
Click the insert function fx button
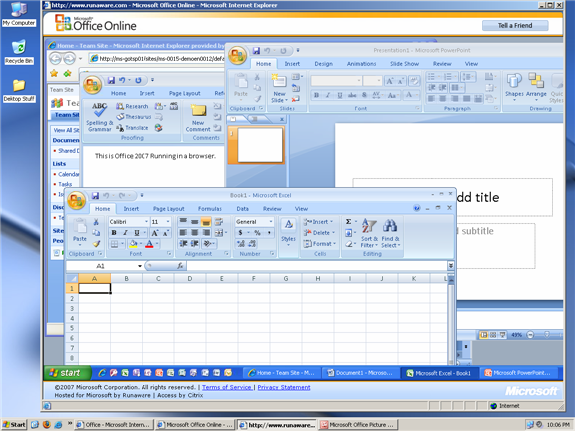tap(180, 266)
